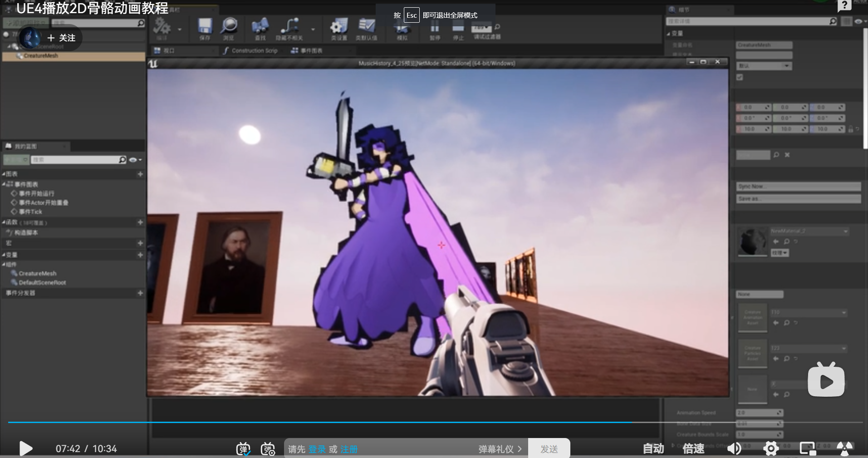
Task: Click the Sync Now button
Action: 799,187
